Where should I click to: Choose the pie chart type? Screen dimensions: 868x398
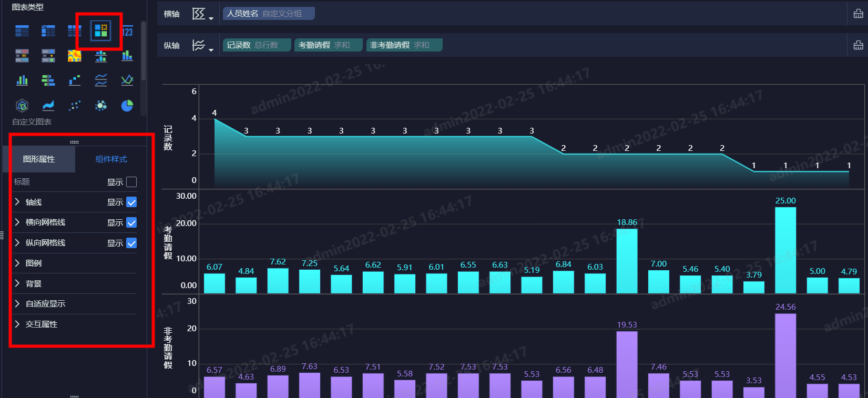(x=127, y=106)
